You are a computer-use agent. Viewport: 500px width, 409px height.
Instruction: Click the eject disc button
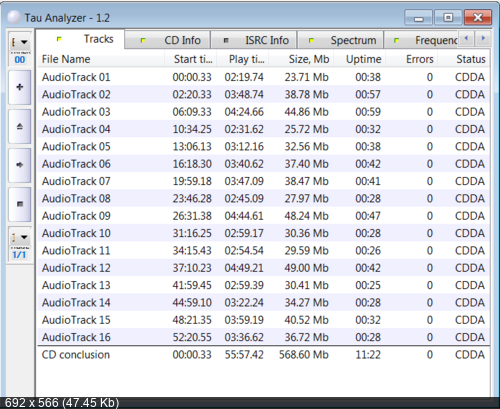[x=20, y=126]
